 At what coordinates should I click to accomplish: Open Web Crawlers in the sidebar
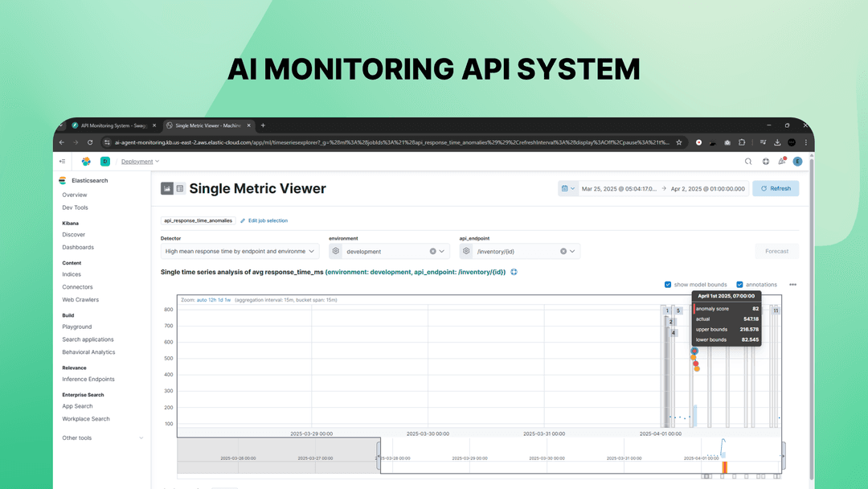(x=80, y=300)
